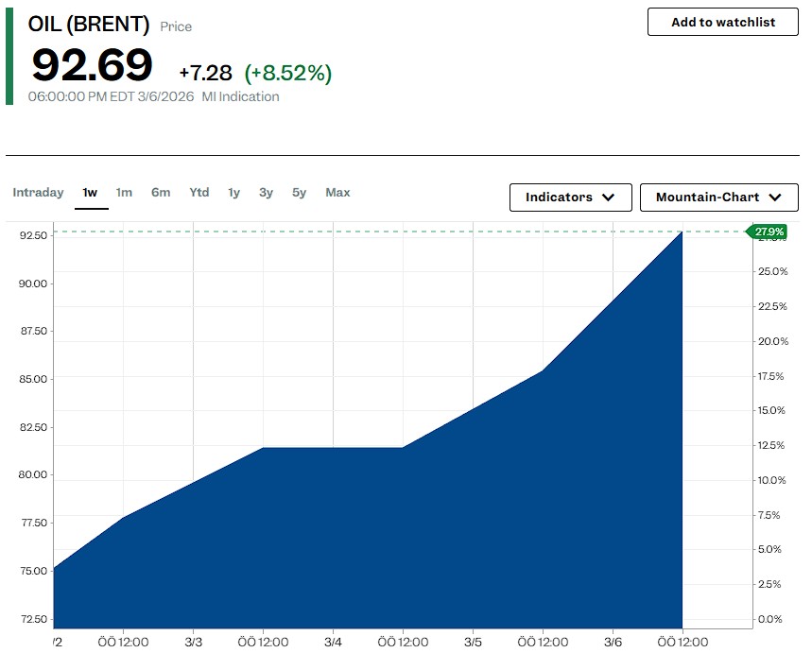Select the 1y time range

(x=234, y=193)
